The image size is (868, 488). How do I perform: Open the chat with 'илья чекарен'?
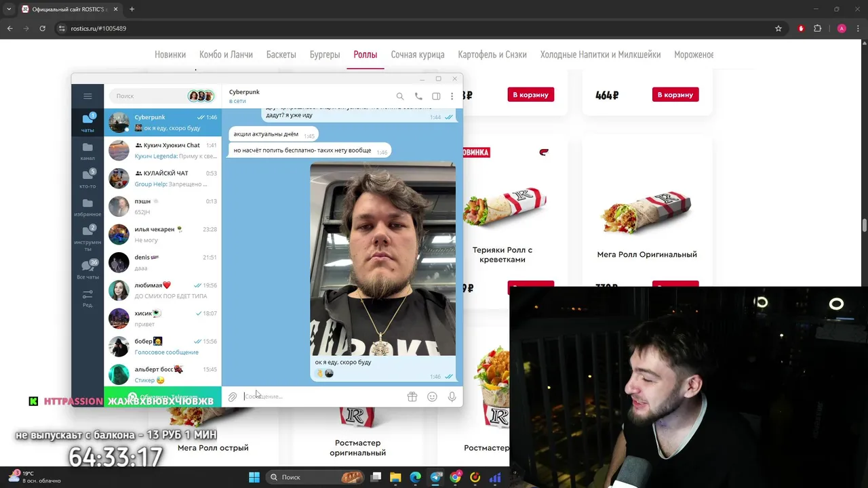click(x=163, y=235)
